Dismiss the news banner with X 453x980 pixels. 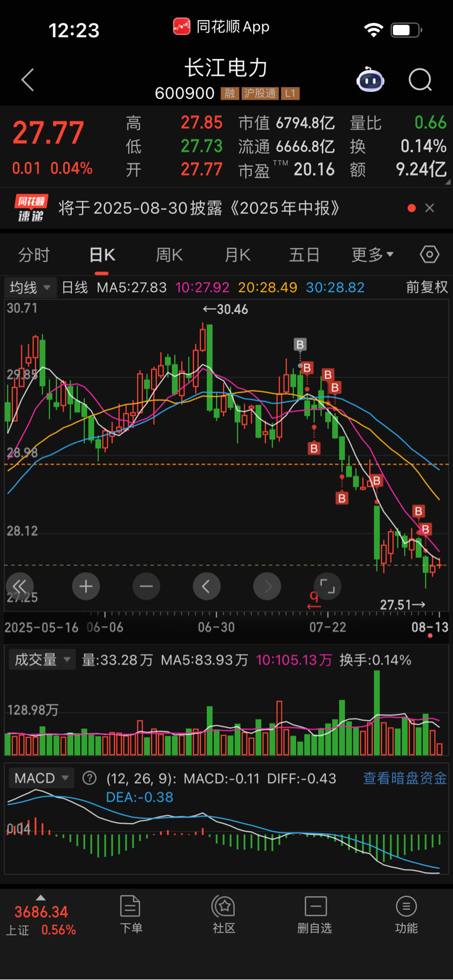point(430,208)
